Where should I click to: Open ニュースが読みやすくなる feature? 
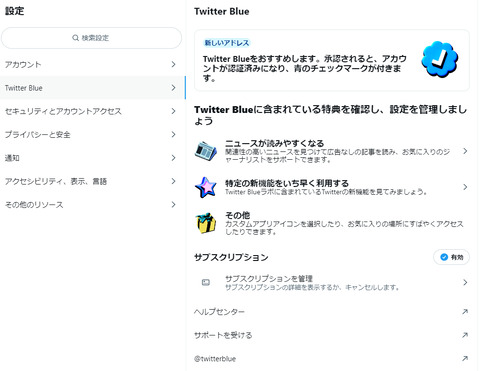[332, 151]
